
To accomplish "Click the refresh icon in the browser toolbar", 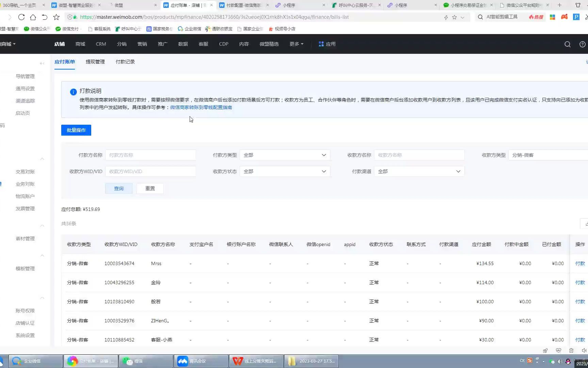I will [21, 17].
